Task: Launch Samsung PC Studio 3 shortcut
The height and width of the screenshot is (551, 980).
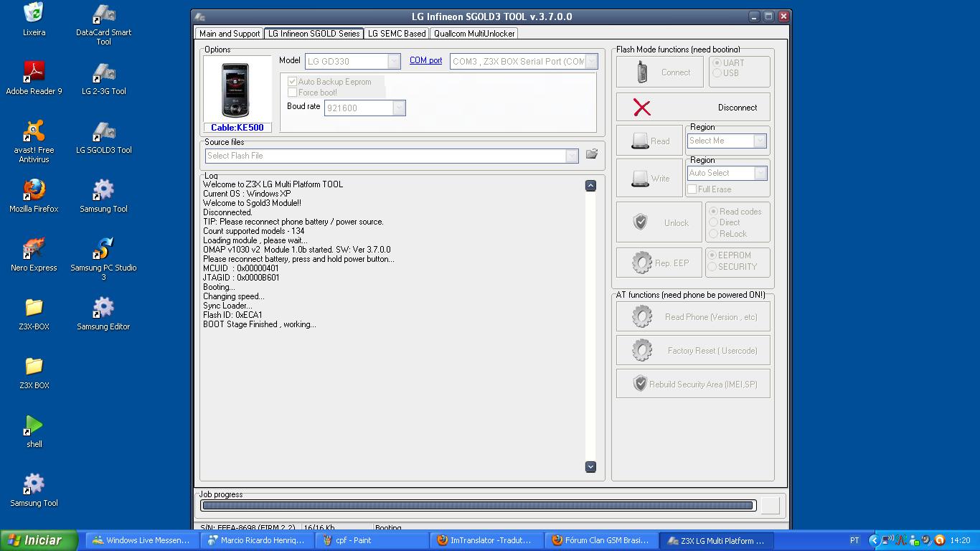Action: click(104, 259)
